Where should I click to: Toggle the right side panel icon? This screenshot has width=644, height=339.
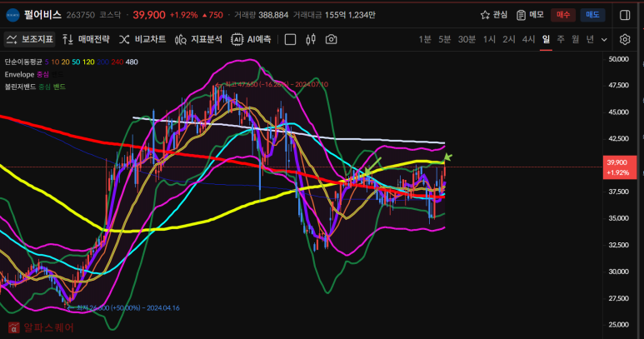625,15
